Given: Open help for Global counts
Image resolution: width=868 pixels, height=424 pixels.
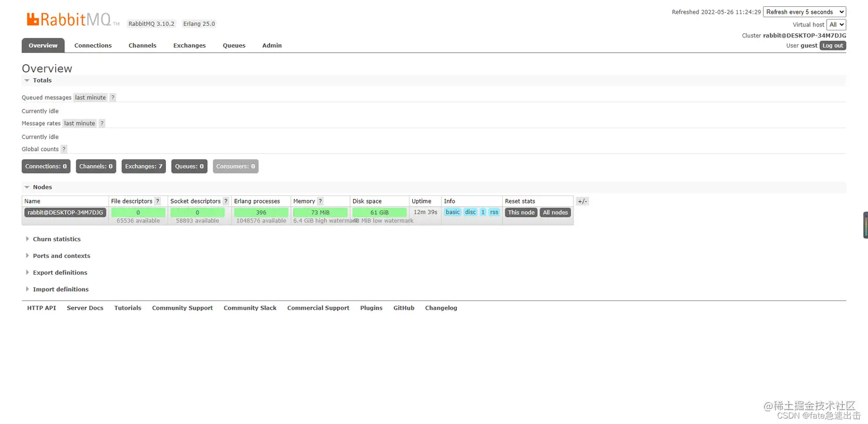Looking at the screenshot, I should (64, 149).
